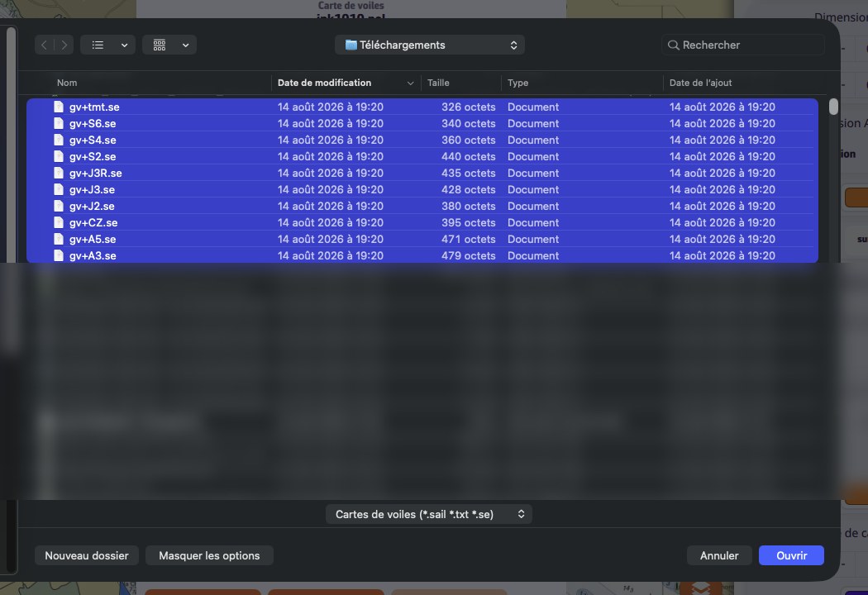Click the file icon of gv+S6.se
Screen dimensions: 868x595
coord(59,123)
